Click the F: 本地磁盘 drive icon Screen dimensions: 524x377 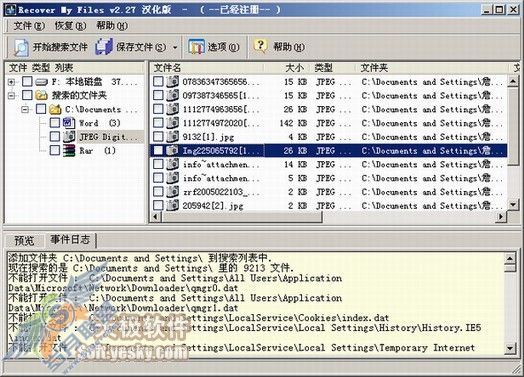pos(42,82)
